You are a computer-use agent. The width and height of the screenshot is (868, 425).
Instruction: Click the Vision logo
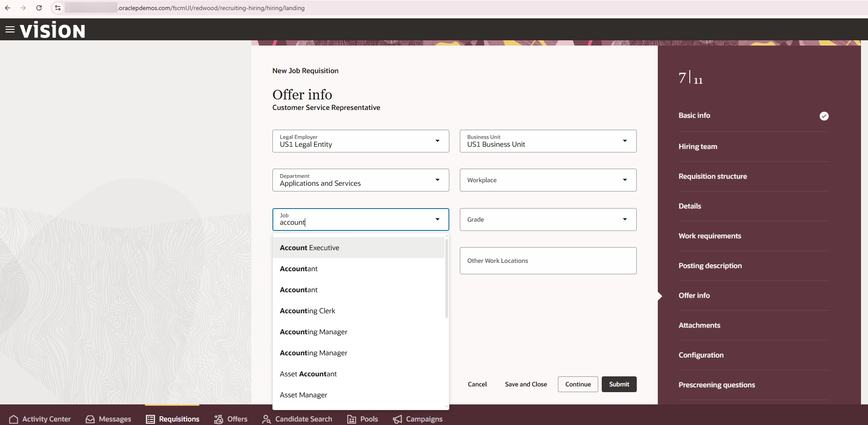point(53,30)
